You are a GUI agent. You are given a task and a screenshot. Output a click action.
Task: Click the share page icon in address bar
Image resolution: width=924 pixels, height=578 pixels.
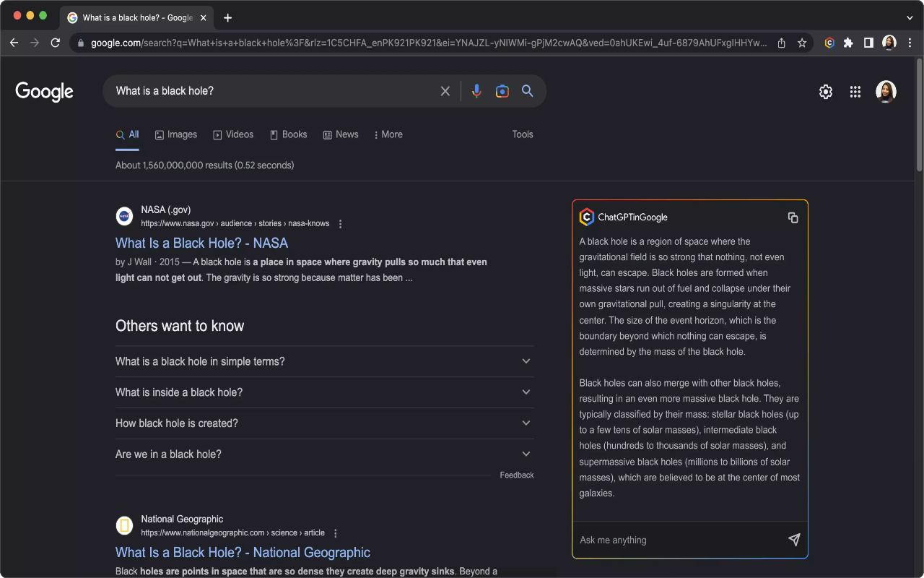782,43
